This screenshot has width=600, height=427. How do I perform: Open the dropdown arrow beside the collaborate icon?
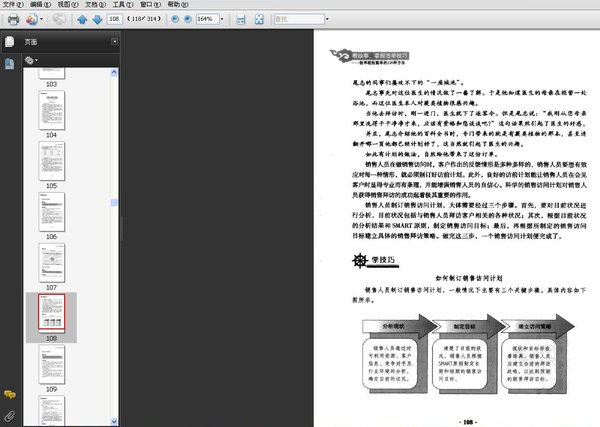click(41, 19)
